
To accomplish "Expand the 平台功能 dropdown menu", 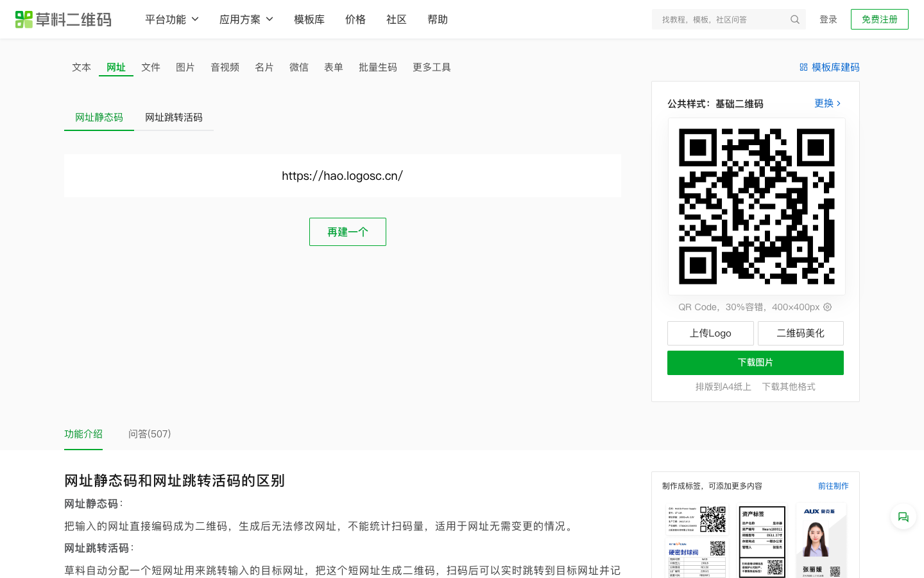I will point(171,20).
